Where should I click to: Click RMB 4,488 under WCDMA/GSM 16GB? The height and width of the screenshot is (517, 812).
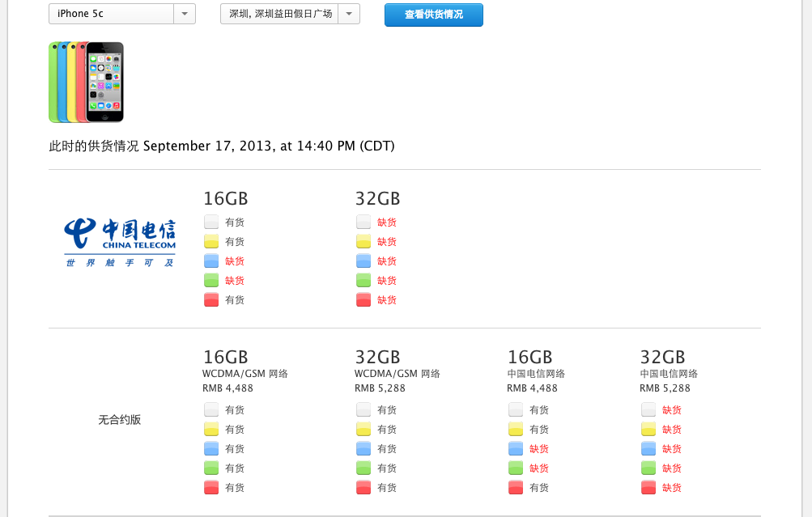227,388
